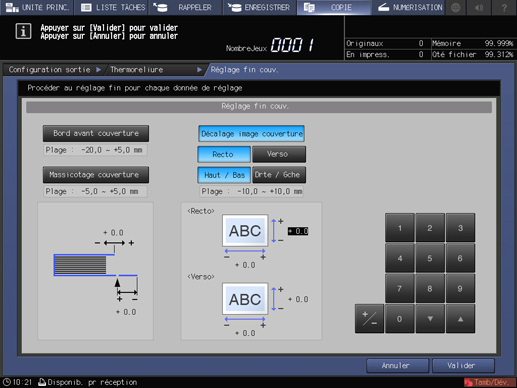Go back to Configuration sortie breadcrumb
Screen dimensions: 517x388
53,70
